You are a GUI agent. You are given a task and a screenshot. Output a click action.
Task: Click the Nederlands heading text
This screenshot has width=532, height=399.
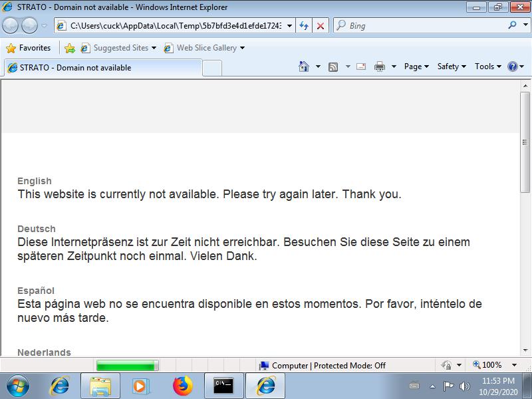coord(44,352)
